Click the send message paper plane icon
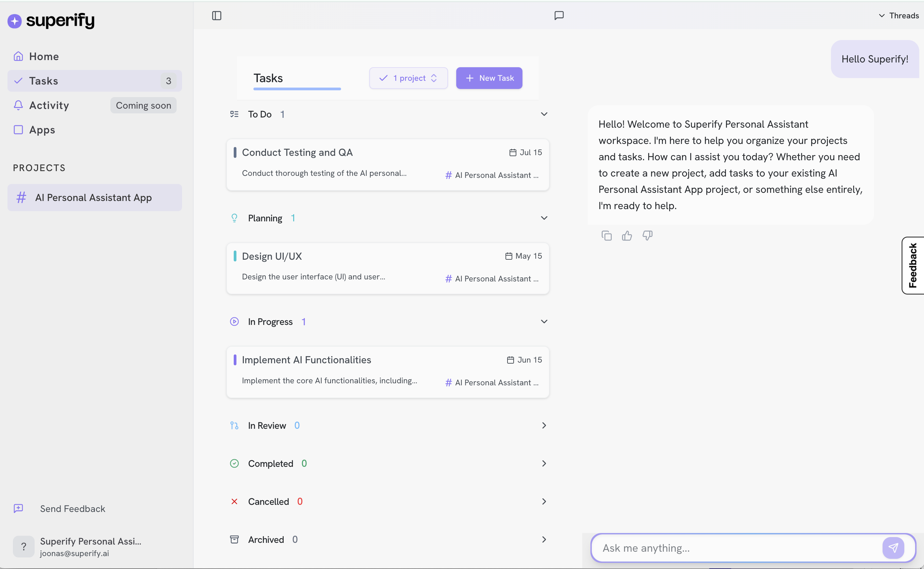924x569 pixels. pyautogui.click(x=893, y=548)
